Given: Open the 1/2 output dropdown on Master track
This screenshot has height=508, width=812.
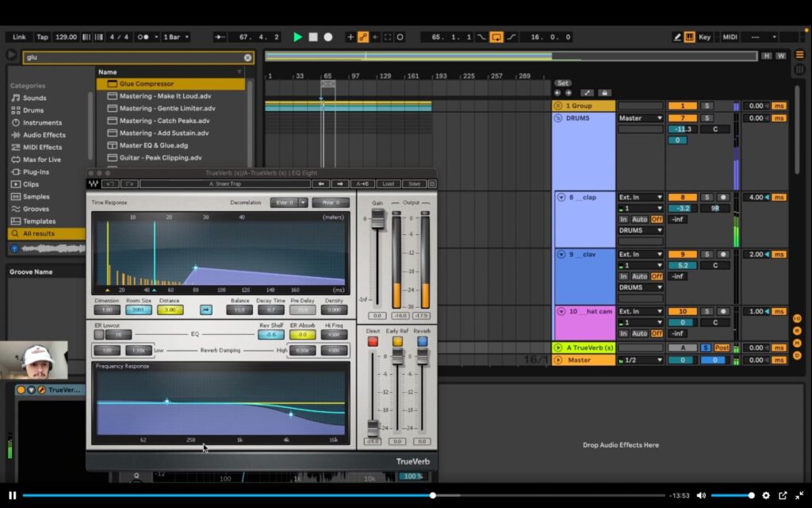Looking at the screenshot, I should 640,360.
